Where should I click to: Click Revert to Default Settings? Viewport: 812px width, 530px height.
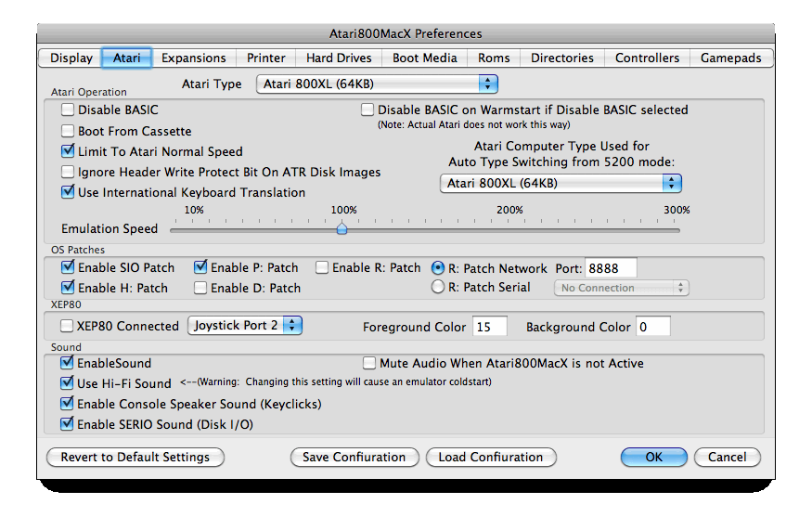[135, 457]
